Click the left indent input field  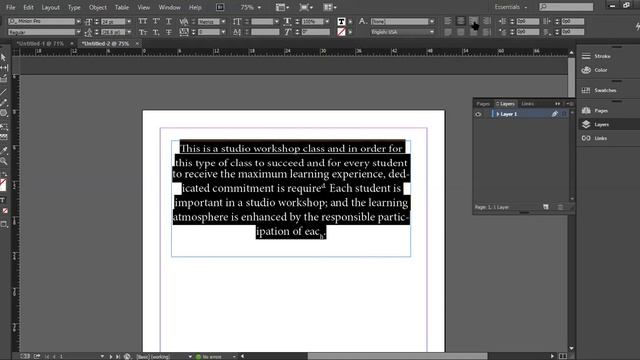click(x=528, y=21)
